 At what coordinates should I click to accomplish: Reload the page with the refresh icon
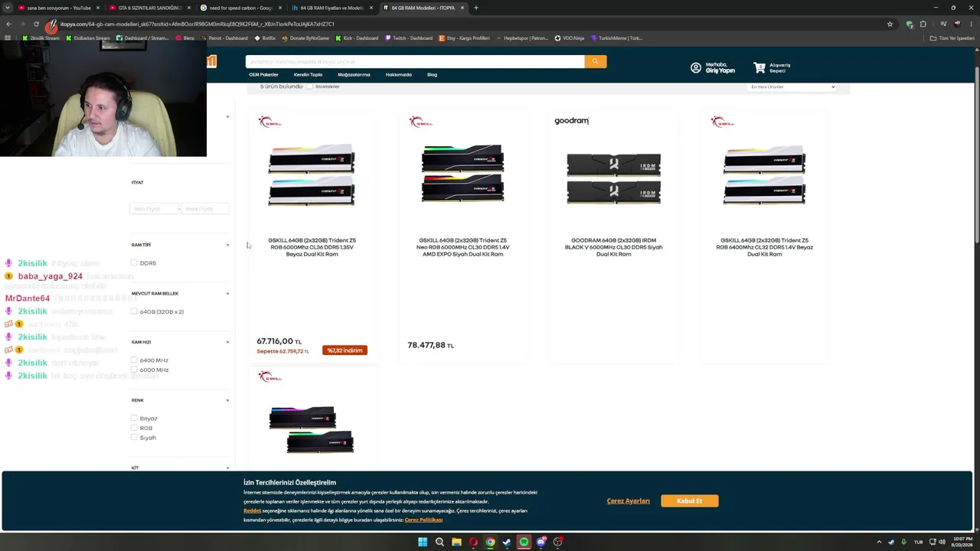tap(36, 24)
